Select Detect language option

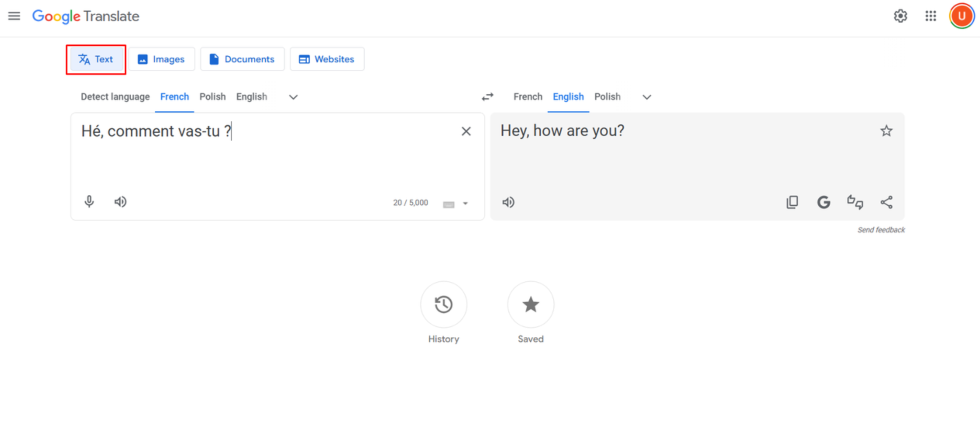(x=115, y=97)
